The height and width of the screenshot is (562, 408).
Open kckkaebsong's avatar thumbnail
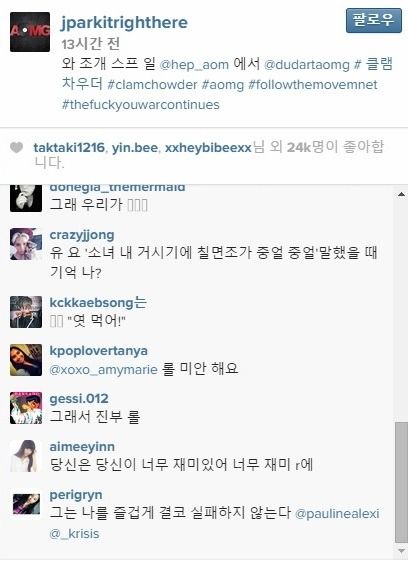click(26, 312)
